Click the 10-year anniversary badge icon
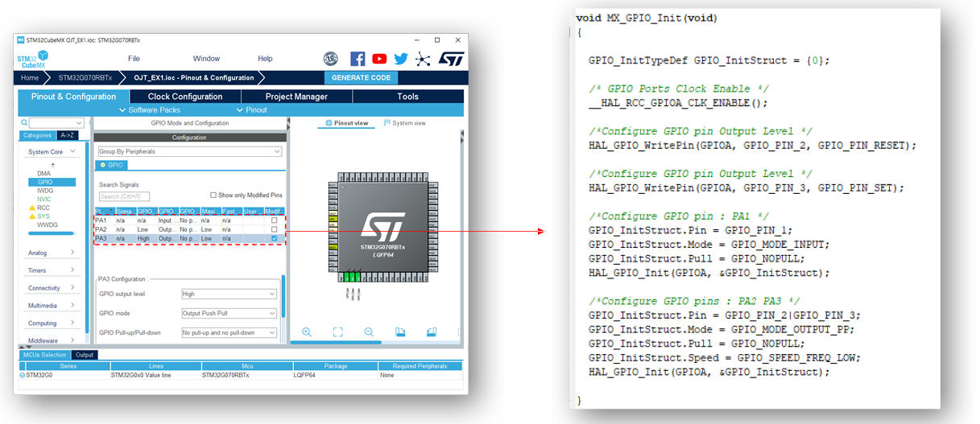 point(331,59)
